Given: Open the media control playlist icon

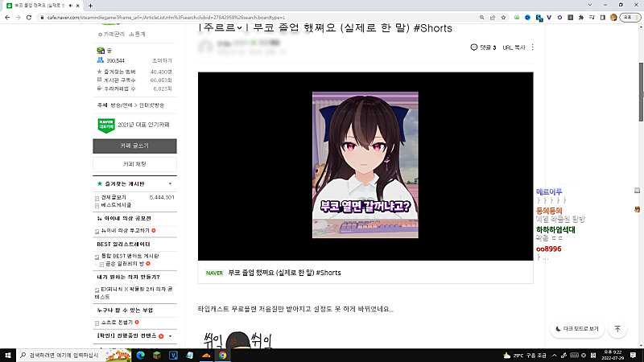Looking at the screenshot, I should pos(592,17).
